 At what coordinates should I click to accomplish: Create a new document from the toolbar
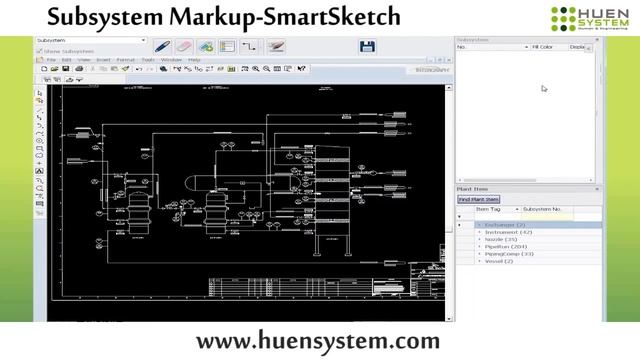[44, 69]
